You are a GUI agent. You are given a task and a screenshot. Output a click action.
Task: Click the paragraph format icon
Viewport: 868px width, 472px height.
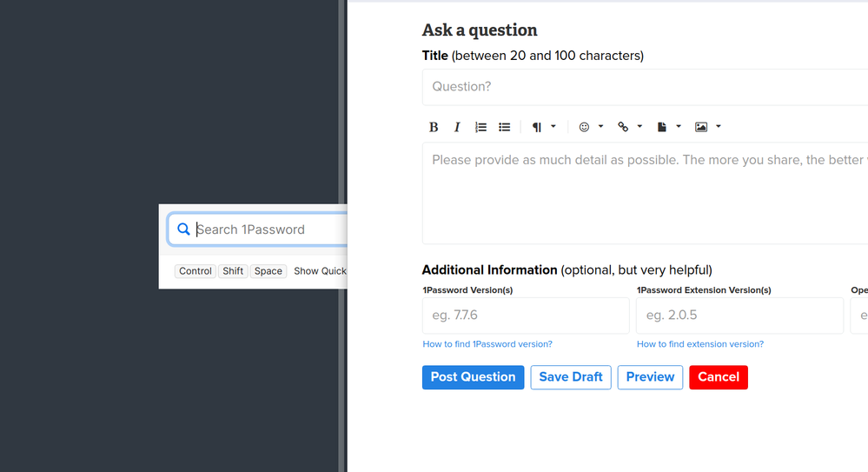pyautogui.click(x=537, y=127)
